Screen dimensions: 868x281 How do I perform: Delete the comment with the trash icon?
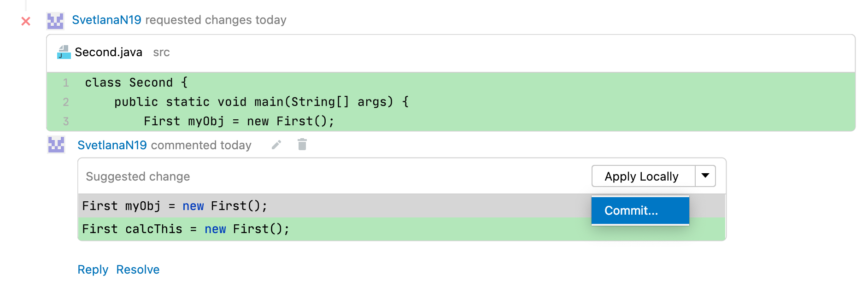(x=302, y=145)
